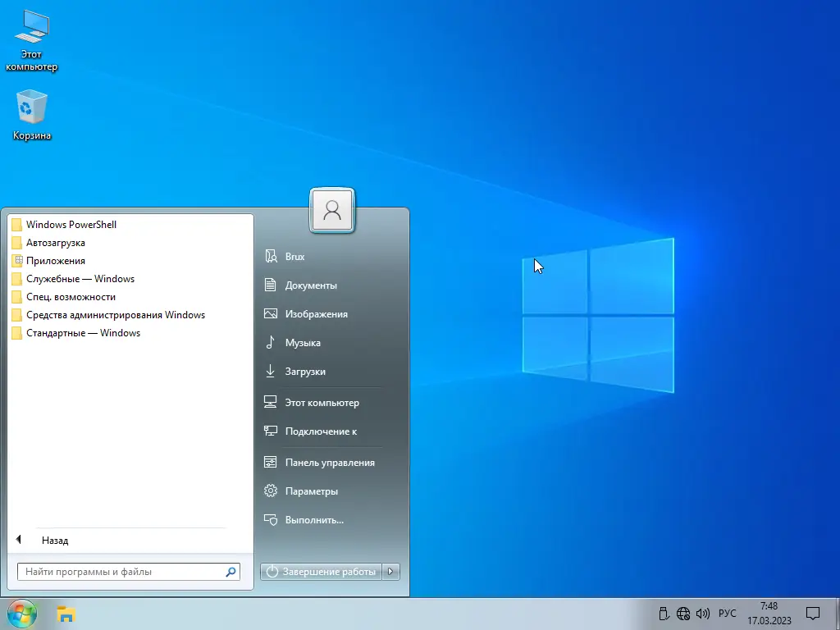Viewport: 840px width, 630px height.
Task: Click Завершение работы shutdown button
Action: click(321, 572)
